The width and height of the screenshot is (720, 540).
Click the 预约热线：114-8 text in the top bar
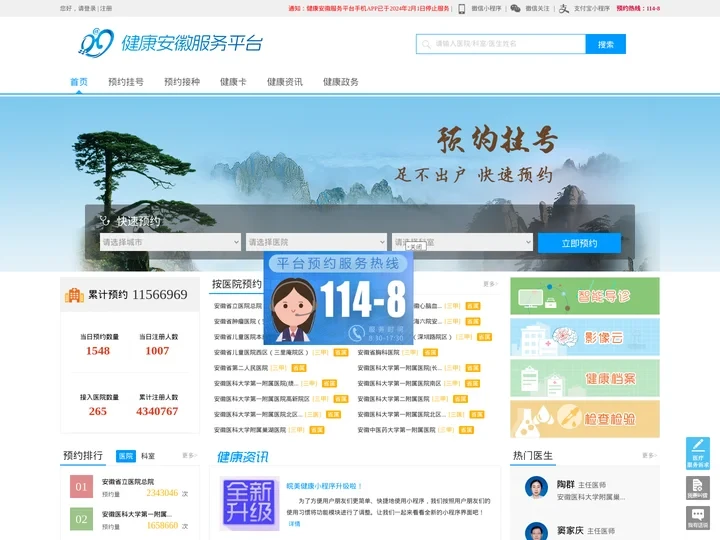[638, 8]
